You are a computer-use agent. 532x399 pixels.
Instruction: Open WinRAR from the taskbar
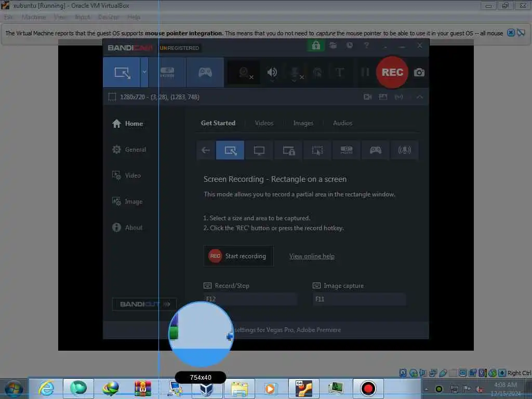click(x=143, y=389)
